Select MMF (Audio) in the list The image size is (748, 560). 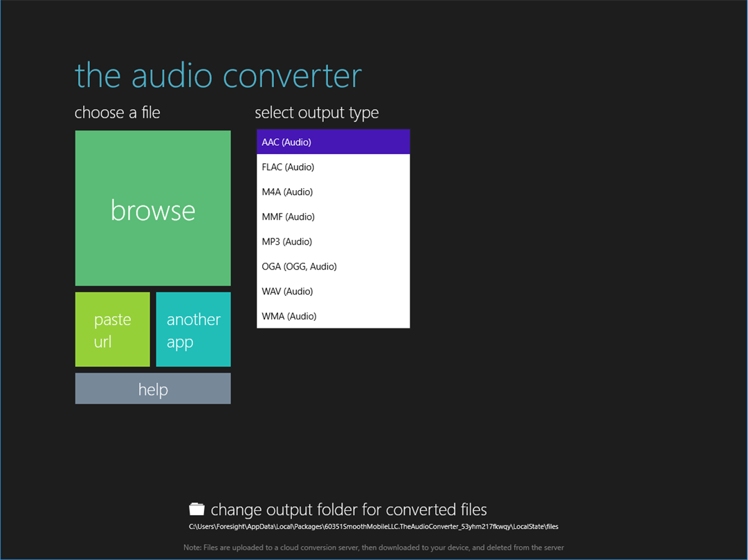pos(333,216)
